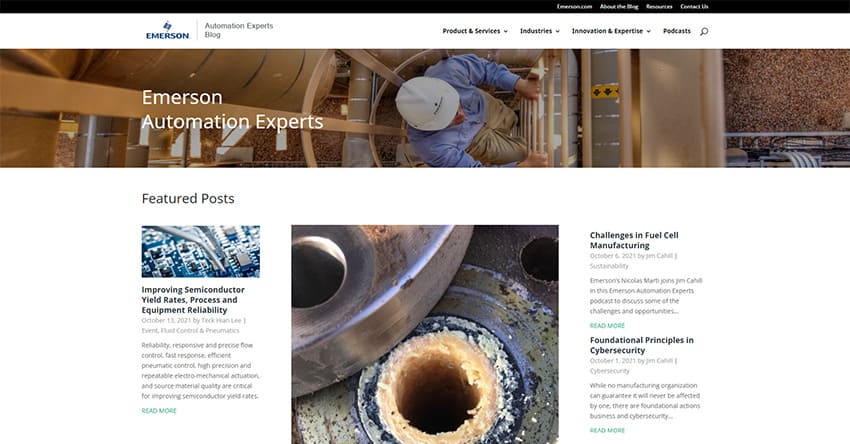Image resolution: width=850 pixels, height=444 pixels.
Task: Click October 1, 2021 date text
Action: pyautogui.click(x=613, y=361)
